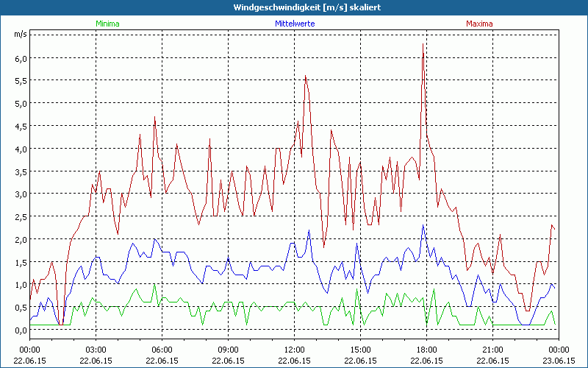Click the 03:00 time axis label
The height and width of the screenshot is (368, 588).
pyautogui.click(x=96, y=350)
